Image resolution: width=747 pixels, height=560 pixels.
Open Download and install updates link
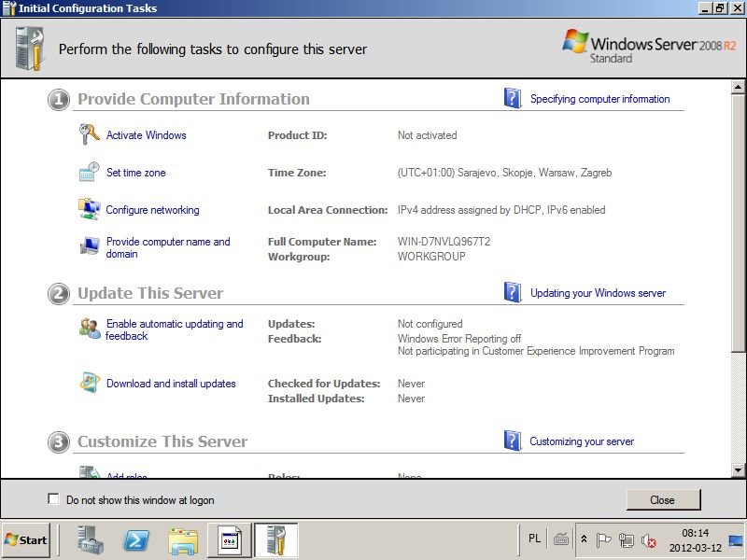point(171,384)
